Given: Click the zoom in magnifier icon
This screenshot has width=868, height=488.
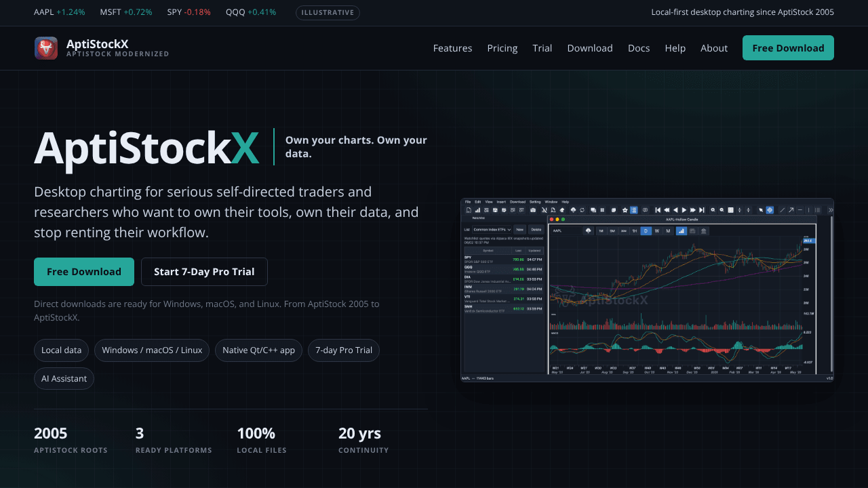Looking at the screenshot, I should pyautogui.click(x=713, y=210).
